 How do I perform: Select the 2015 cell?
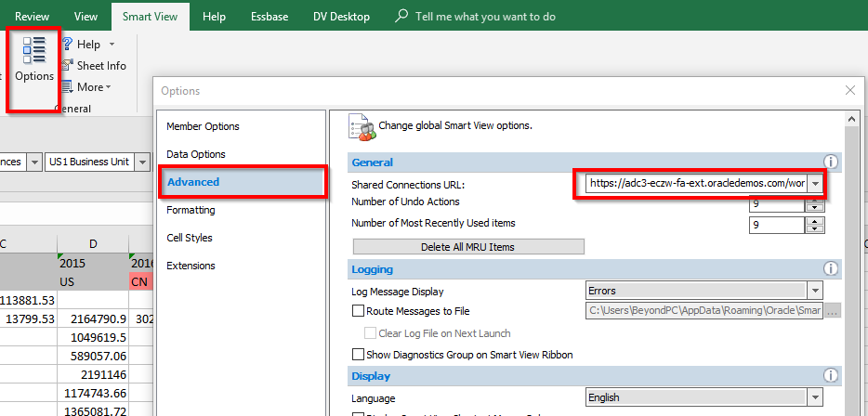coord(92,262)
